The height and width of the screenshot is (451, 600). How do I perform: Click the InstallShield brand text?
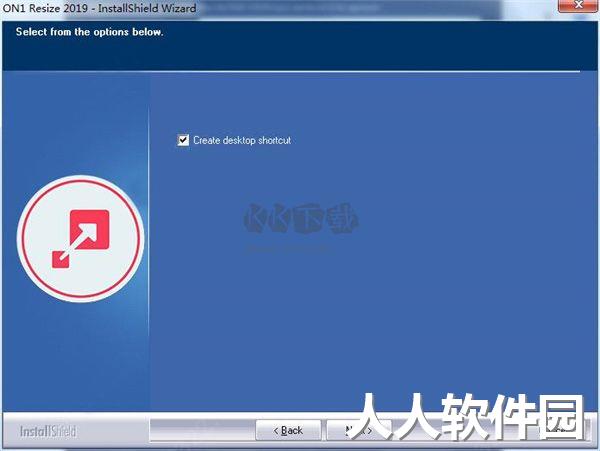tap(48, 431)
